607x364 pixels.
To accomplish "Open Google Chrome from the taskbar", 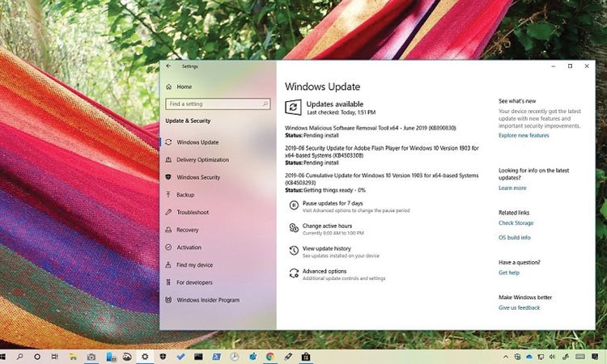I will (x=270, y=356).
